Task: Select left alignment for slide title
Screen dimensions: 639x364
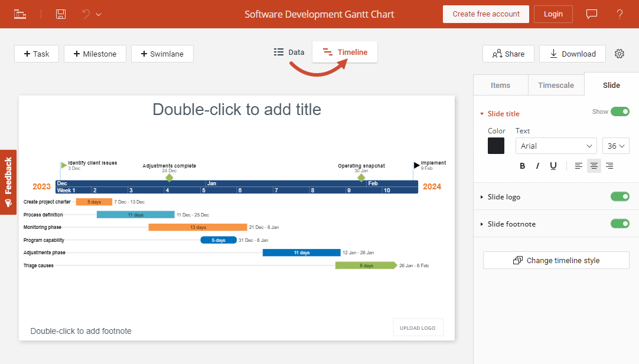Action: (578, 166)
